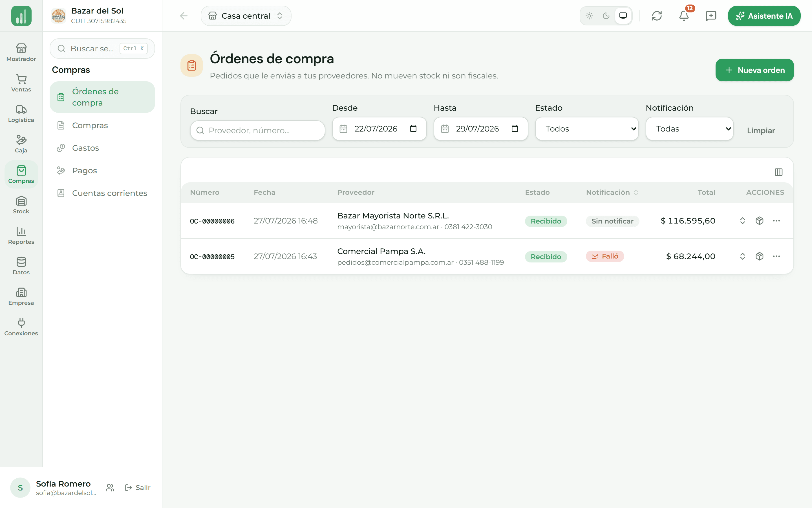Click supplier Bazar Mayorista Norte S.R.L.

click(393, 216)
